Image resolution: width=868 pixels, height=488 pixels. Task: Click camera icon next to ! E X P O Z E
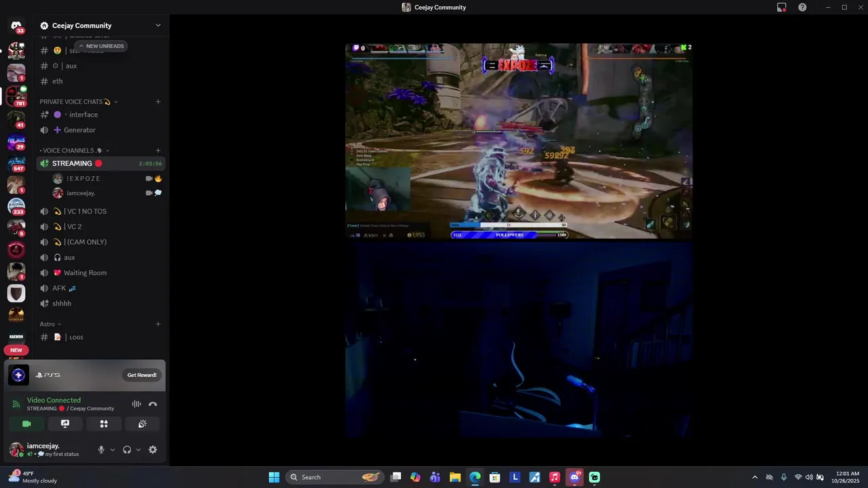pyautogui.click(x=149, y=178)
